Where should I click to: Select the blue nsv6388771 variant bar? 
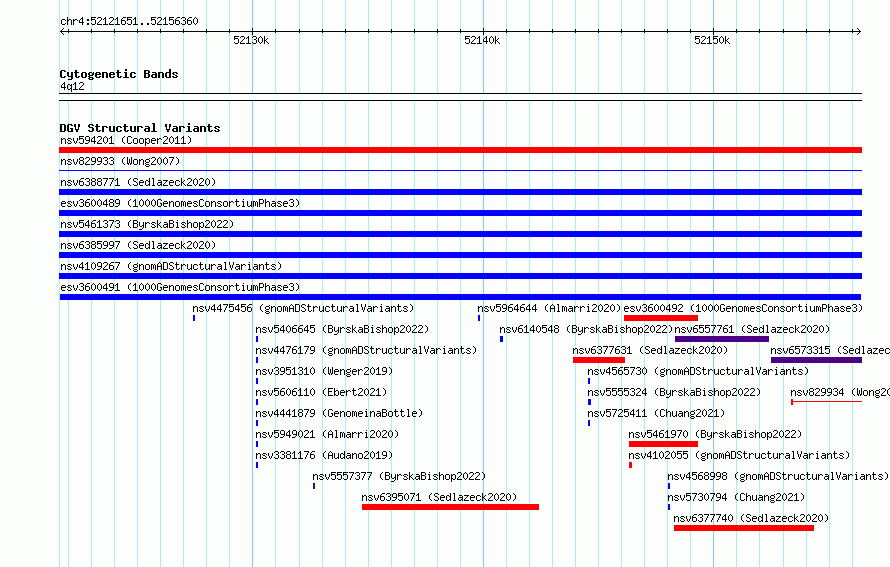pyautogui.click(x=460, y=192)
